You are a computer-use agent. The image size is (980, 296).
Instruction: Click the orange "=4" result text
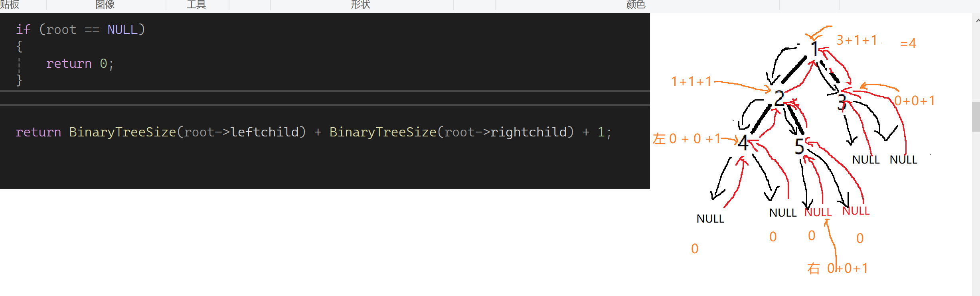pos(908,43)
